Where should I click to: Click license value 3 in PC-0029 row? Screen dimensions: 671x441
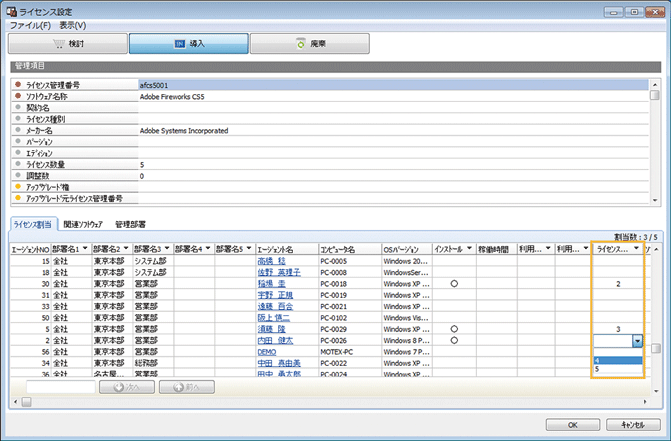pyautogui.click(x=618, y=329)
